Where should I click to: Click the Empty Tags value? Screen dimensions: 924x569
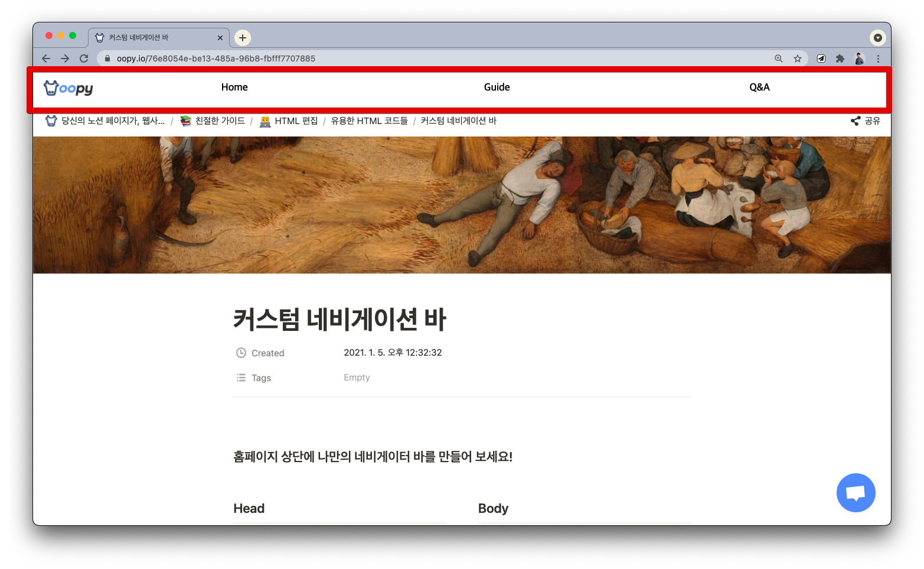click(x=357, y=378)
